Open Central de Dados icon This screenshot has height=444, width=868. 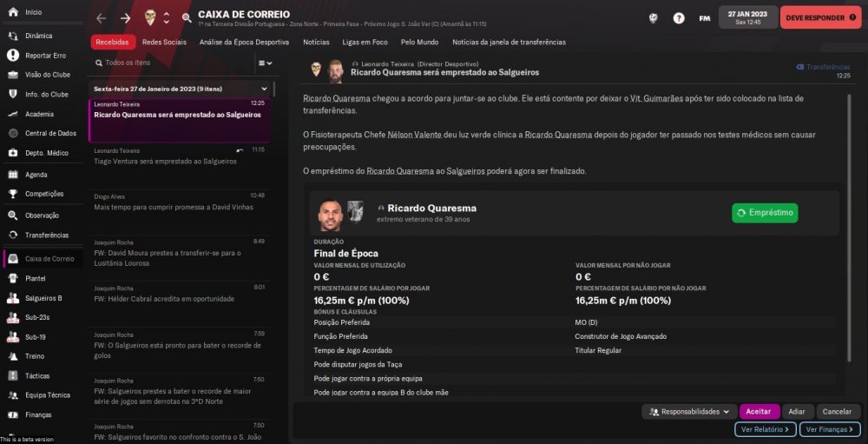[13, 134]
